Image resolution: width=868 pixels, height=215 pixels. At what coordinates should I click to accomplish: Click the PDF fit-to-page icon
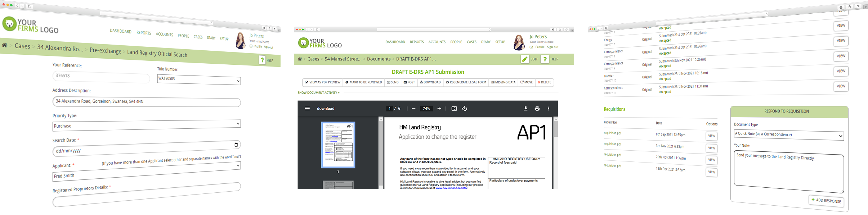[x=454, y=109]
